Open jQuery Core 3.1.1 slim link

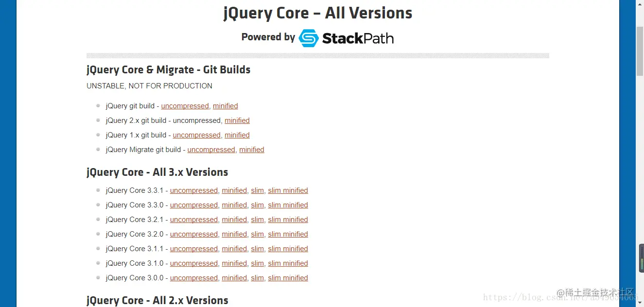(x=258, y=249)
